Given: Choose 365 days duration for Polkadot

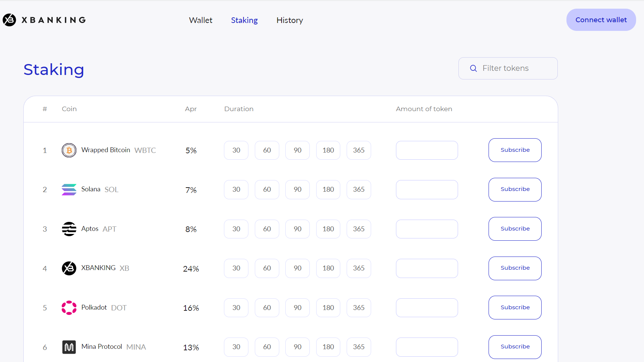Looking at the screenshot, I should click(x=359, y=308).
